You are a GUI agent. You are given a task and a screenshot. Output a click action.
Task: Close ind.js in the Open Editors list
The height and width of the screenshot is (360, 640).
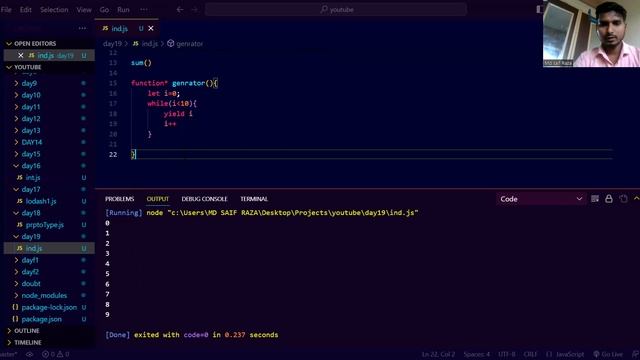(x=20, y=55)
